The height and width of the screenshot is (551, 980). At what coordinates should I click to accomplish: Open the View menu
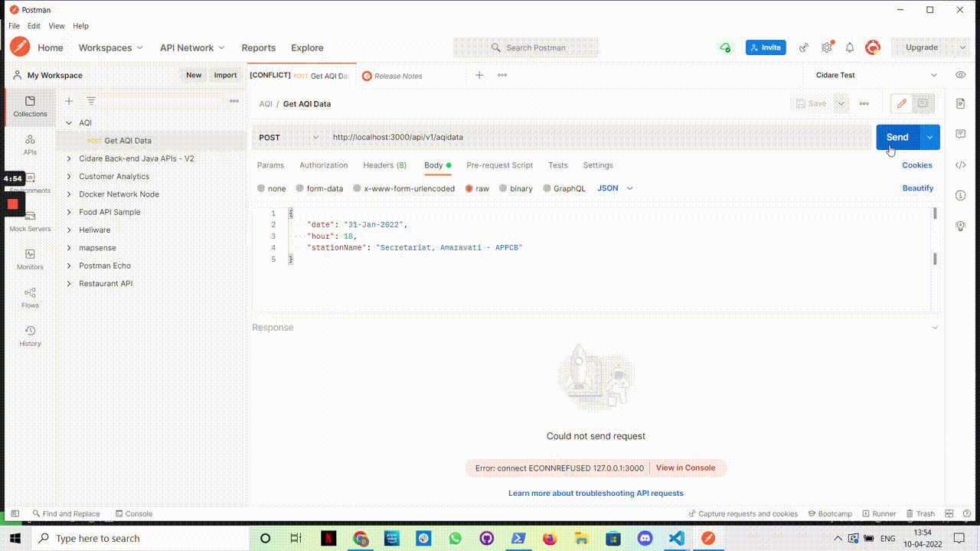tap(56, 25)
